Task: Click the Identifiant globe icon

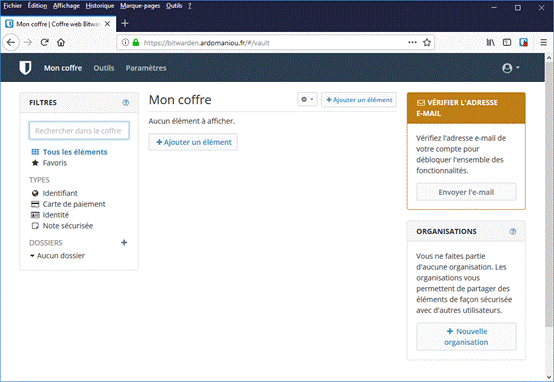Action: point(35,193)
